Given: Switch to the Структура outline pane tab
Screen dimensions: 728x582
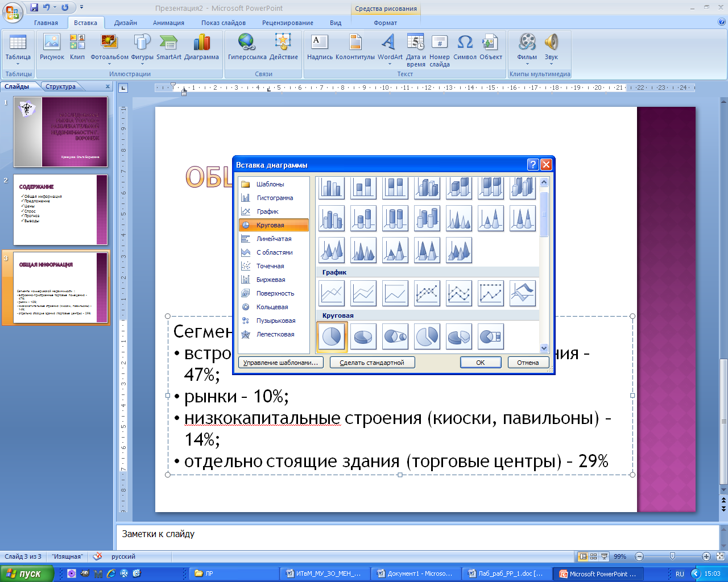Looking at the screenshot, I should pyautogui.click(x=60, y=86).
